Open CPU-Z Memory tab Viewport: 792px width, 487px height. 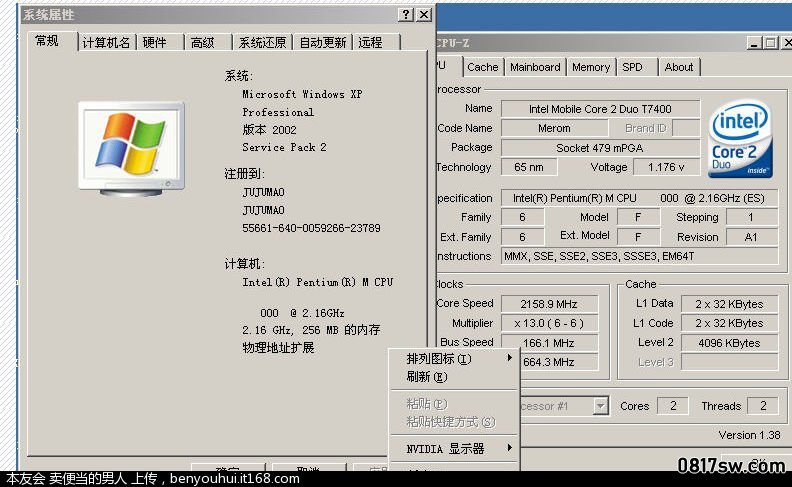(x=591, y=67)
